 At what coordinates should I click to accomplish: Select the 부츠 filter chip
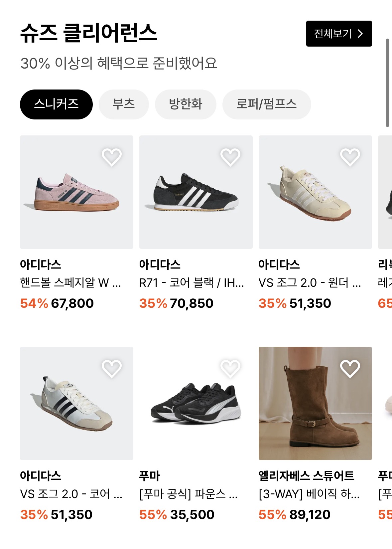click(123, 104)
